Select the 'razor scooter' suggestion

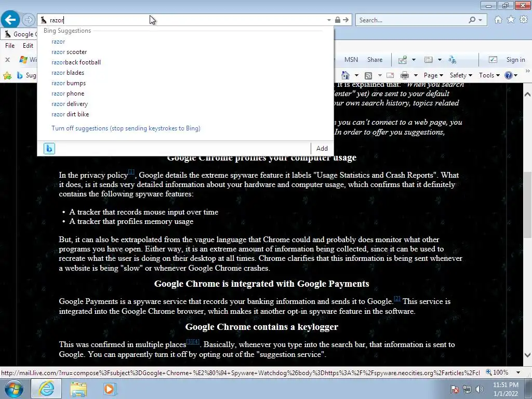(x=69, y=52)
